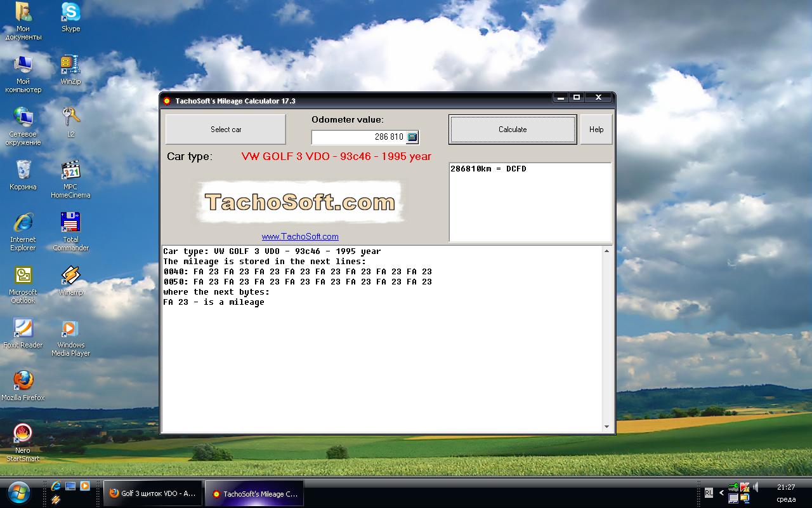Viewport: 812px width, 508px height.
Task: Open the Help button
Action: click(596, 130)
